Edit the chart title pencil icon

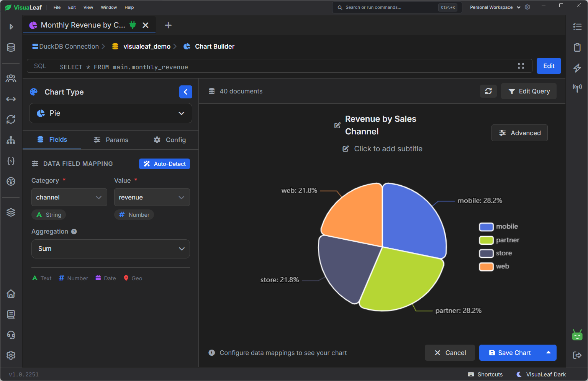pyautogui.click(x=337, y=125)
